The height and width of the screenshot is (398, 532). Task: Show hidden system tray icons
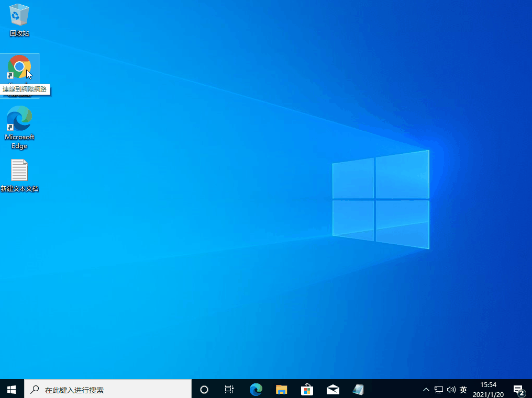tap(426, 390)
